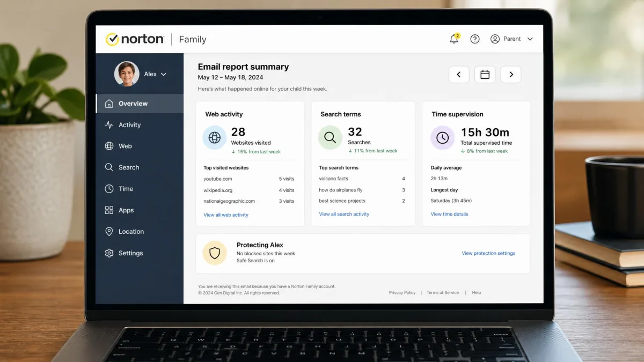Click the Overview home icon
Screen dimensions: 644x362
click(x=109, y=104)
